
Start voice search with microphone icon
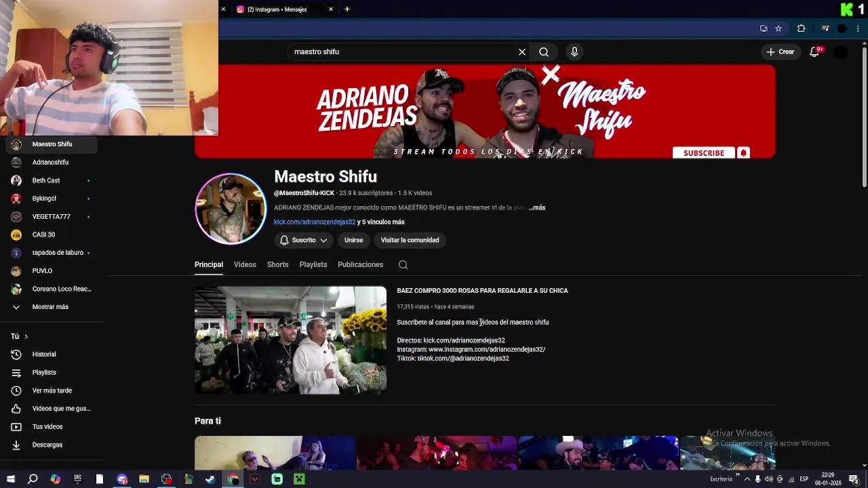pos(574,52)
